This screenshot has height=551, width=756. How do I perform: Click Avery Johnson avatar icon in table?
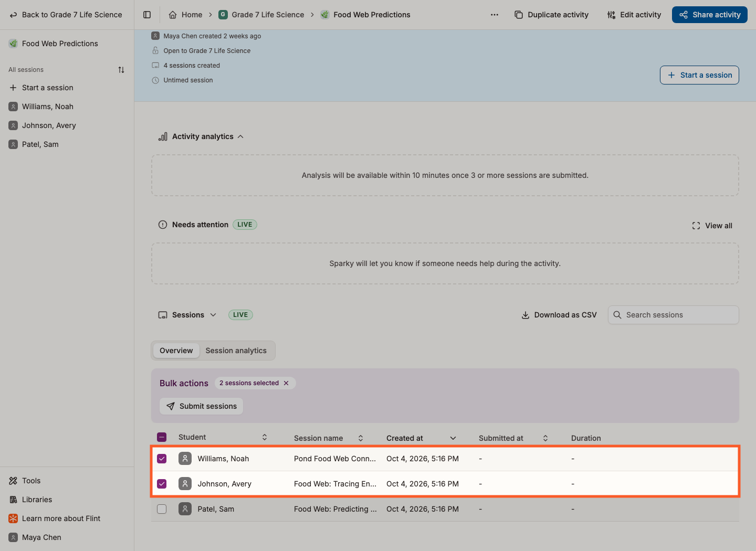point(185,484)
